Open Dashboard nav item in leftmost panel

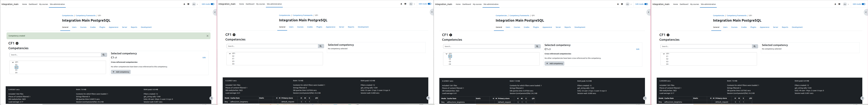pos(33,4)
